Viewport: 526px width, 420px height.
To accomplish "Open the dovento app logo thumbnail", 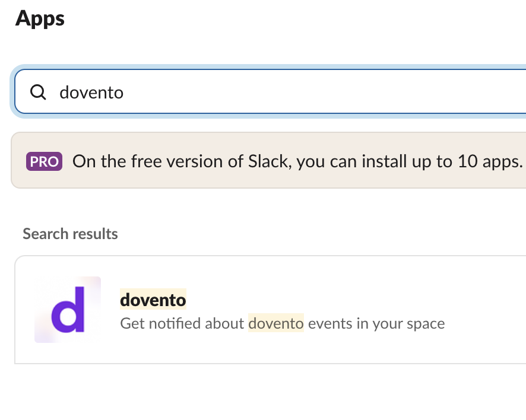I will tap(68, 310).
